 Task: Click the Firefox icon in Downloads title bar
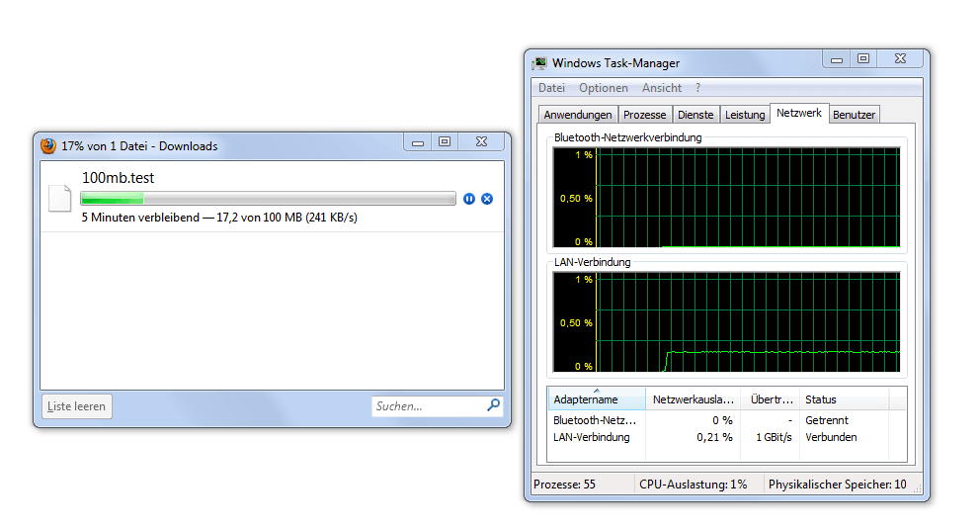[48, 145]
